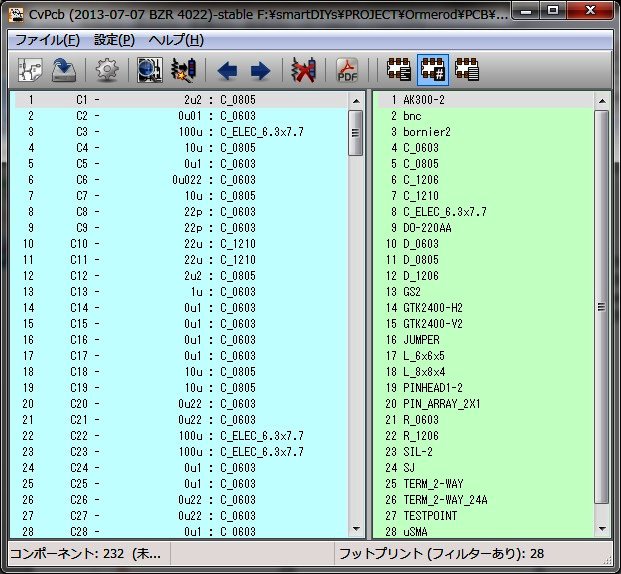621x574 pixels.
Task: Select C_1206 in the footprint list
Action: (420, 180)
